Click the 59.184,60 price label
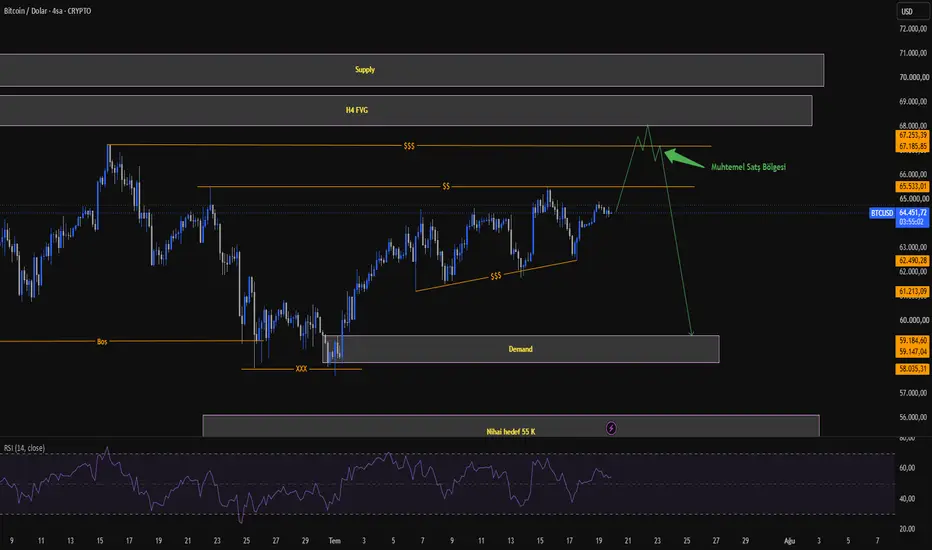Image resolution: width=932 pixels, height=550 pixels. pyautogui.click(x=912, y=341)
